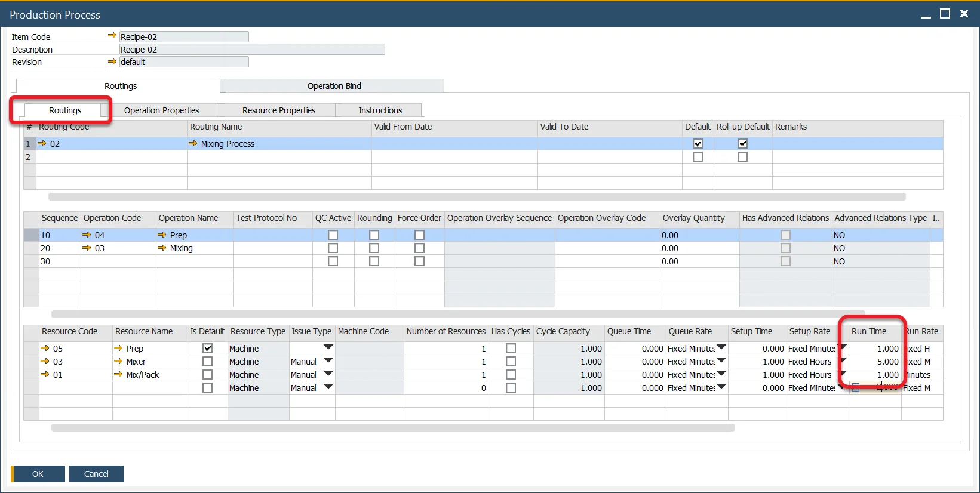Open Queue Rate dropdown in the Prep row
980x493 pixels.
point(721,347)
